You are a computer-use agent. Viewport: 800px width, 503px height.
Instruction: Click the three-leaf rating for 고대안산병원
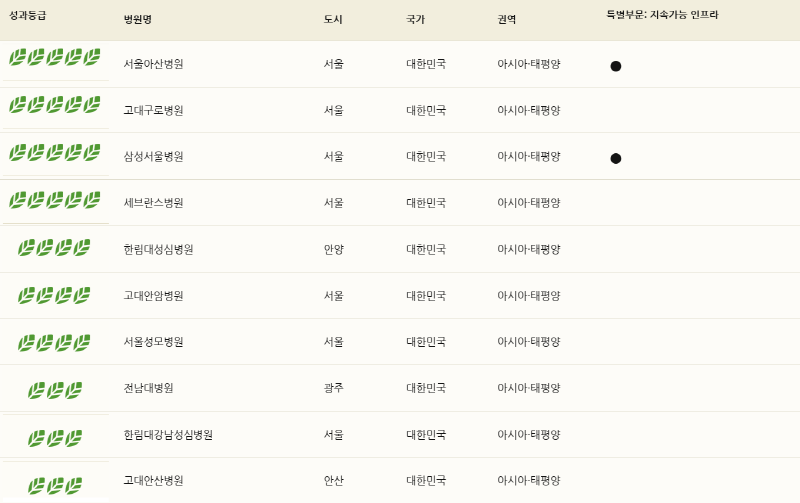click(x=55, y=486)
